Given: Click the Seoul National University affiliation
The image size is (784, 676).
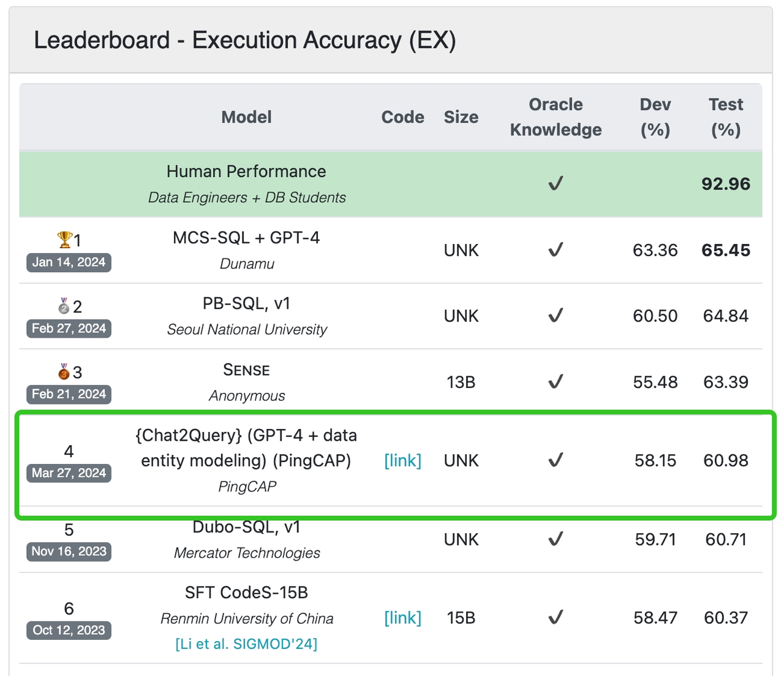Looking at the screenshot, I should [x=247, y=329].
